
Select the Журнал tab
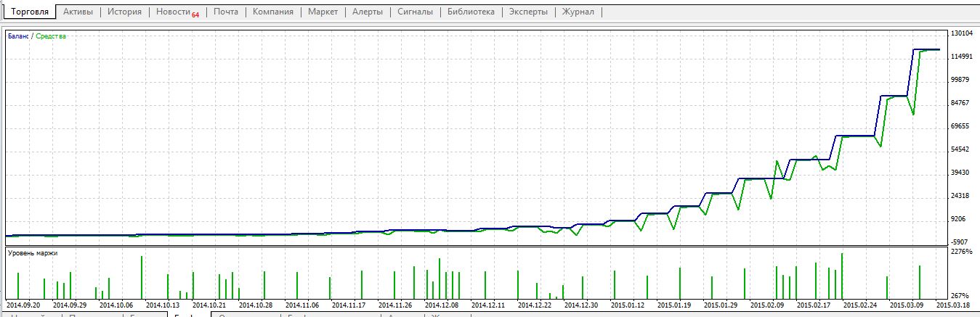click(578, 12)
